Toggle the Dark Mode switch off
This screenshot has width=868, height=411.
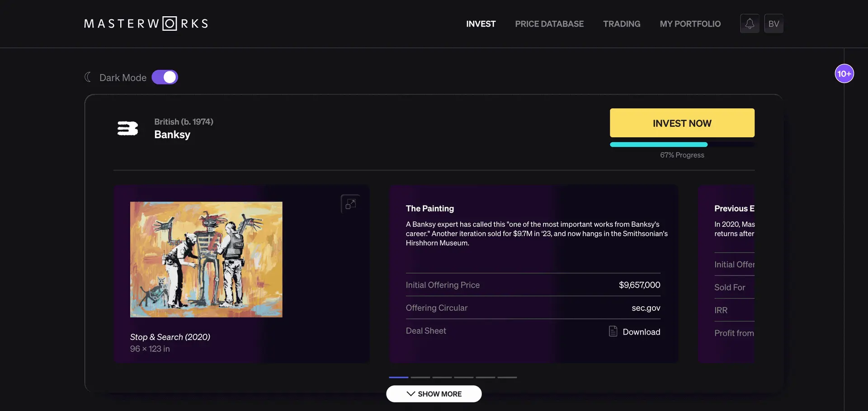click(x=165, y=77)
